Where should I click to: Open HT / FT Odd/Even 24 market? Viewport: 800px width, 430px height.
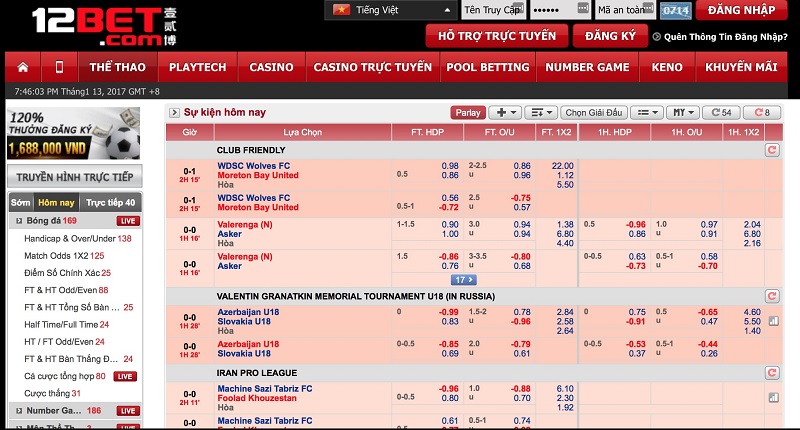(64, 342)
